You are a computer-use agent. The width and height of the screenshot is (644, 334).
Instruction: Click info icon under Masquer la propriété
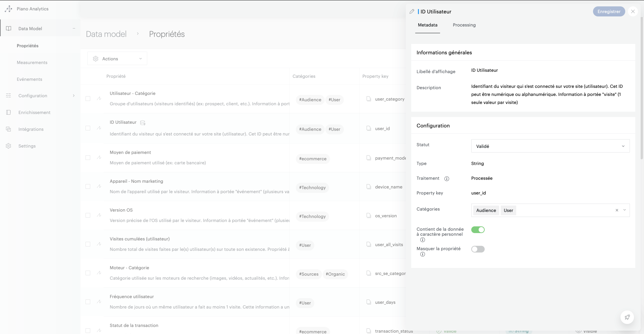pos(423,254)
